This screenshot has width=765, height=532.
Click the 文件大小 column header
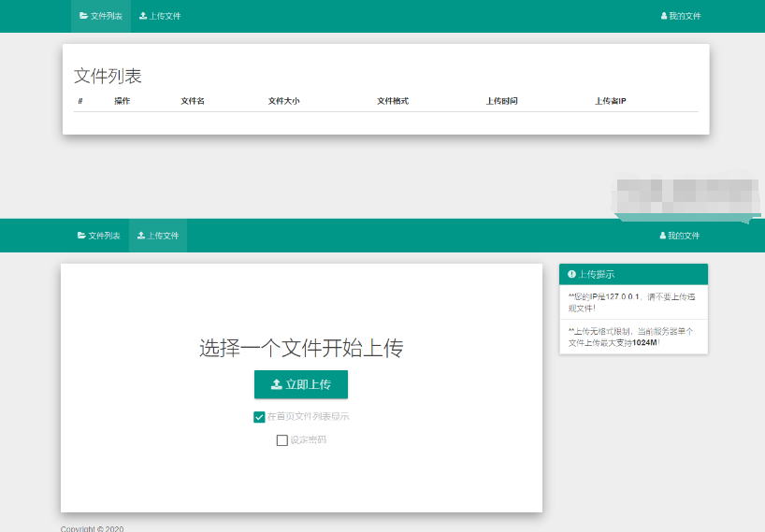(x=283, y=101)
